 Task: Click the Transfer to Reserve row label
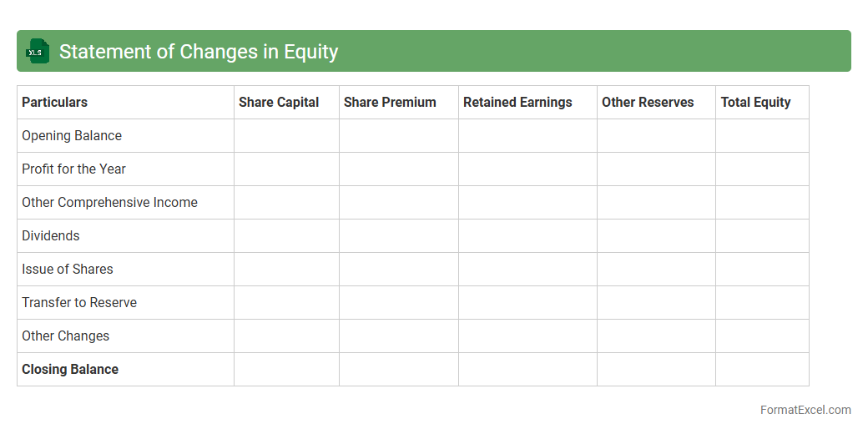pos(79,302)
